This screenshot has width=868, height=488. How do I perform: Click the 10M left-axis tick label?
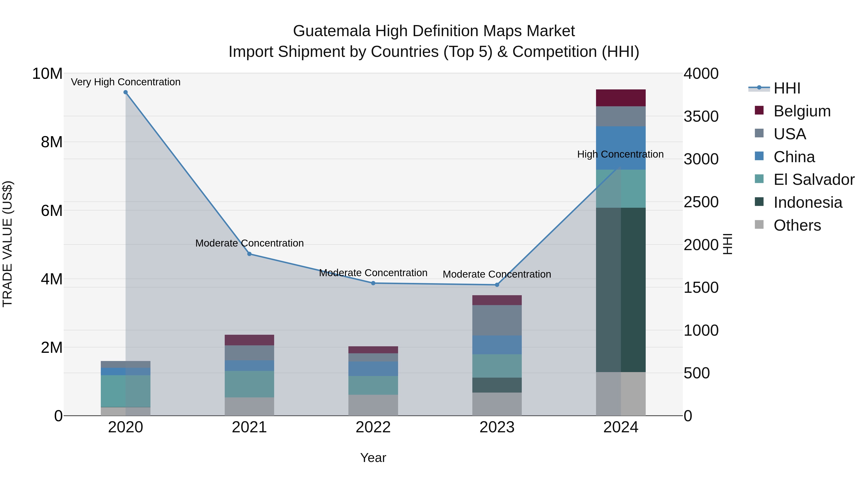(47, 74)
